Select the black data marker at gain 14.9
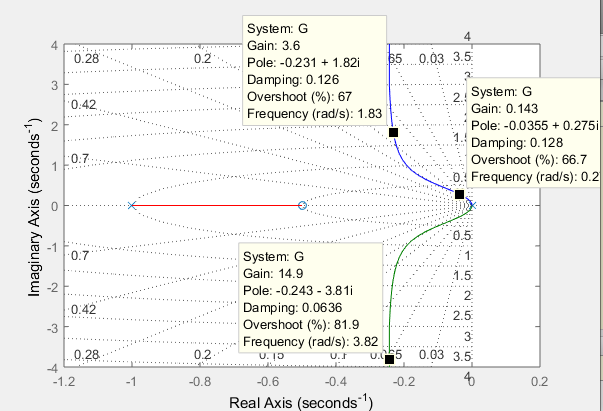The height and width of the screenshot is (411, 603). coord(389,360)
